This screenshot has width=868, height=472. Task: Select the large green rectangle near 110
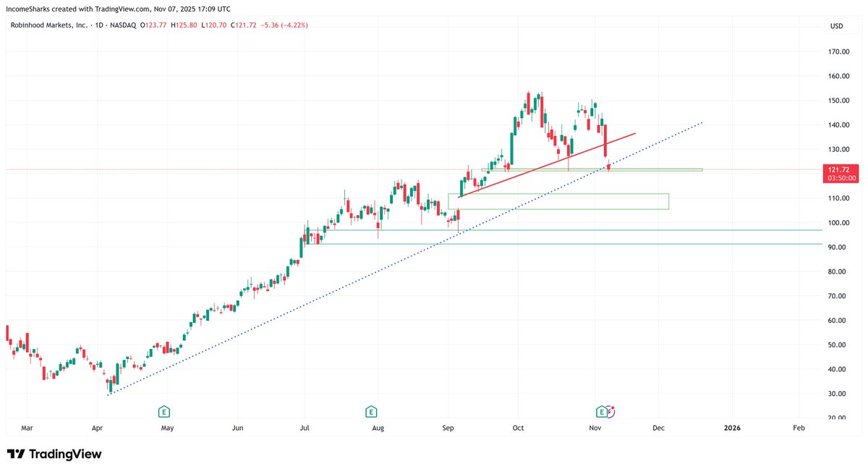pos(558,201)
